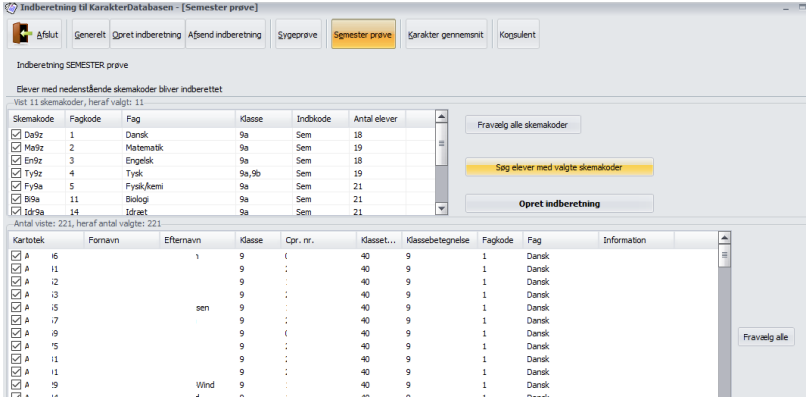The width and height of the screenshot is (809, 398).
Task: Toggle the En9z skemakode checkbox
Action: 16,160
